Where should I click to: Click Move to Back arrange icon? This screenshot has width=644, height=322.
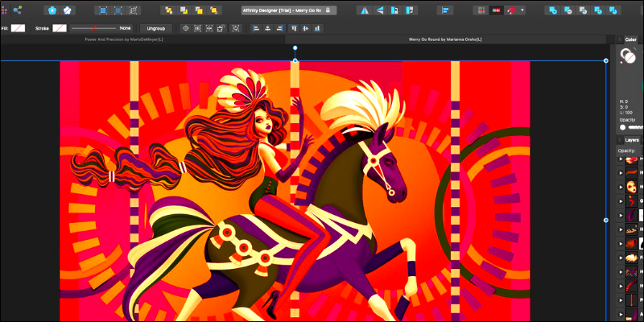[x=169, y=10]
